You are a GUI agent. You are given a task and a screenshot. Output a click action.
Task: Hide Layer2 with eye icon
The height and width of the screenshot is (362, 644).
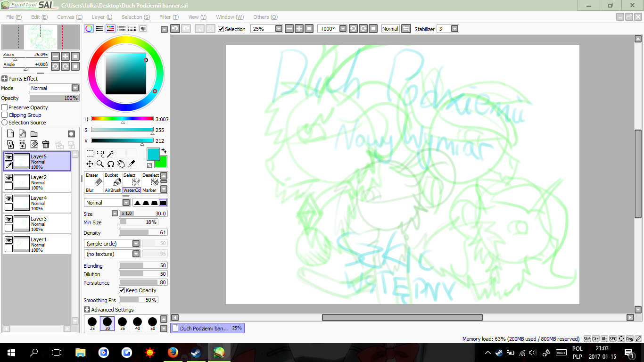8,178
